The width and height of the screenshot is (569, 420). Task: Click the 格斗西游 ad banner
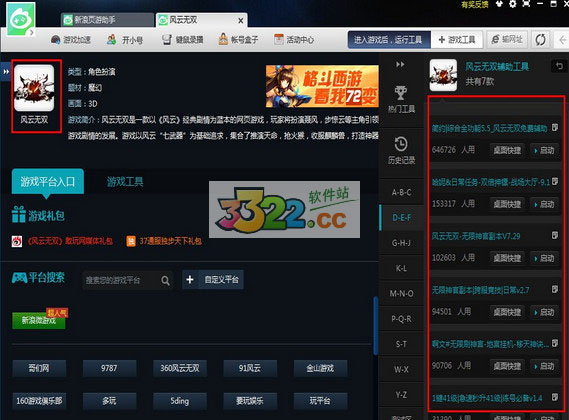point(322,86)
